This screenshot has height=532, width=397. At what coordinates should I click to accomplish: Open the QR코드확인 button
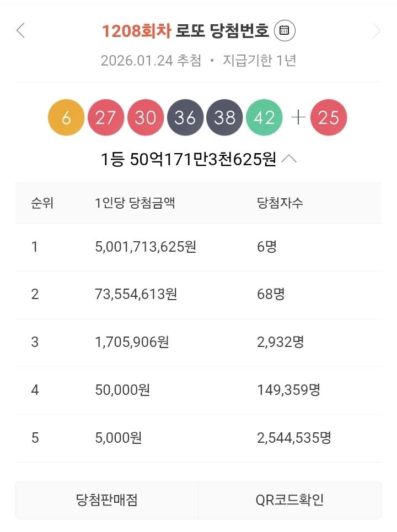pos(289,500)
